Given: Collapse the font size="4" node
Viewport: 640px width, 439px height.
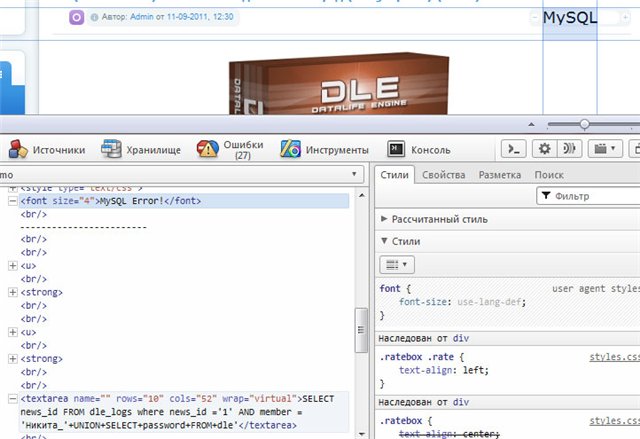Looking at the screenshot, I should click(x=13, y=201).
